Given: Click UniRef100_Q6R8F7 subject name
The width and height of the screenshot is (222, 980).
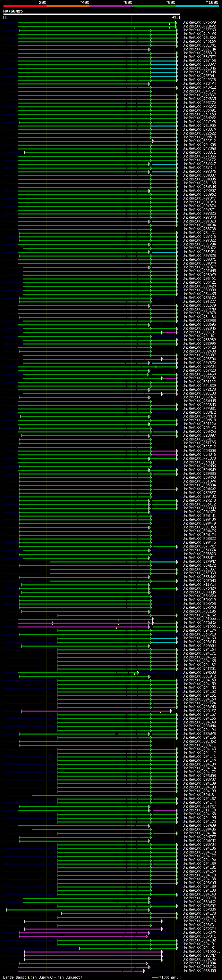Looking at the screenshot, I should click(x=199, y=493).
